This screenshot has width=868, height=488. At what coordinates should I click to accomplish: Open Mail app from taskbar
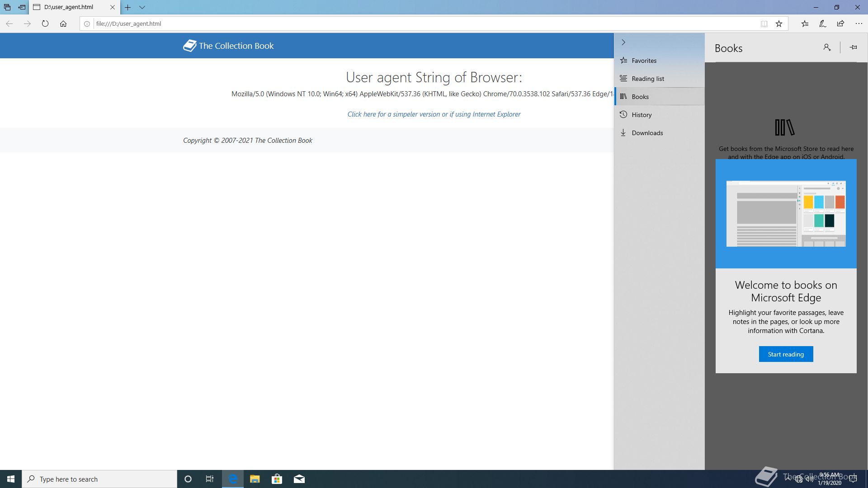coord(299,479)
